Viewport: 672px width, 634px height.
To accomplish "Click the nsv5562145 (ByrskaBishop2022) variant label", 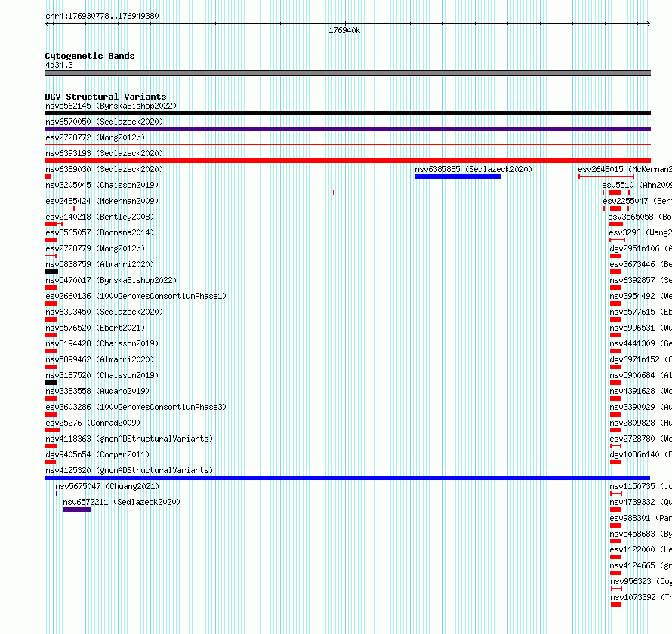I will point(111,106).
